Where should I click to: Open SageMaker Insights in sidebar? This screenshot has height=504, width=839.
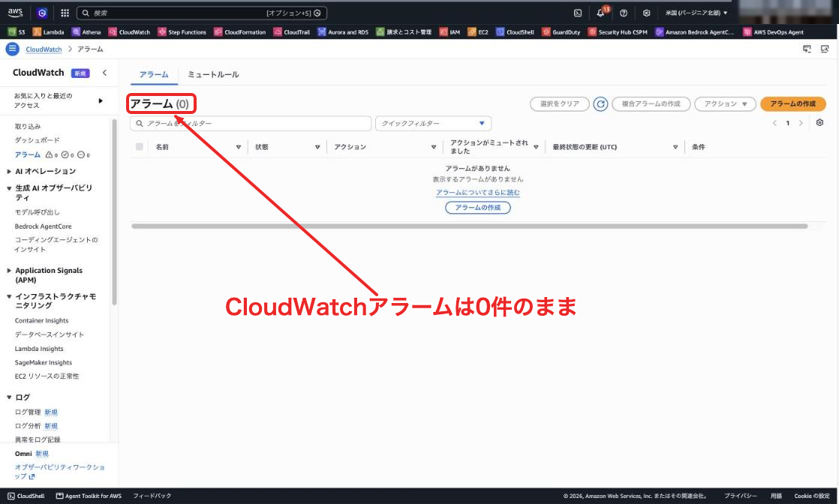[43, 362]
